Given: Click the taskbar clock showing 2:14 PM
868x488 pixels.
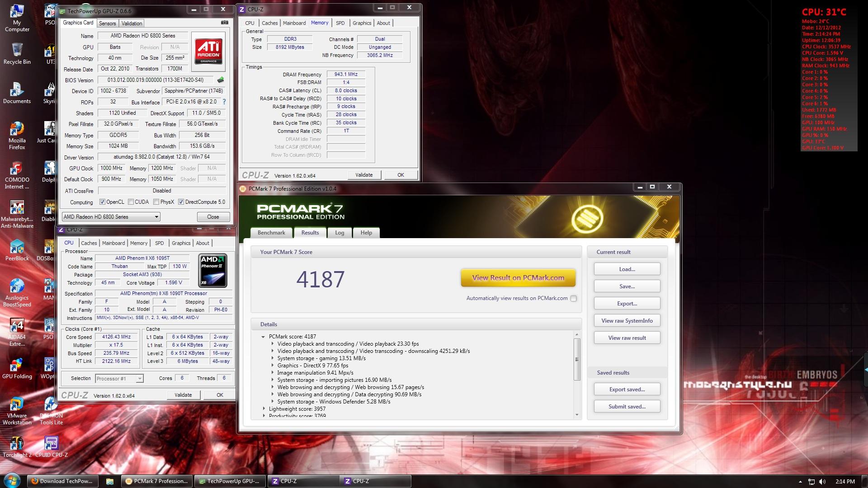Looking at the screenshot, I should coord(845,482).
